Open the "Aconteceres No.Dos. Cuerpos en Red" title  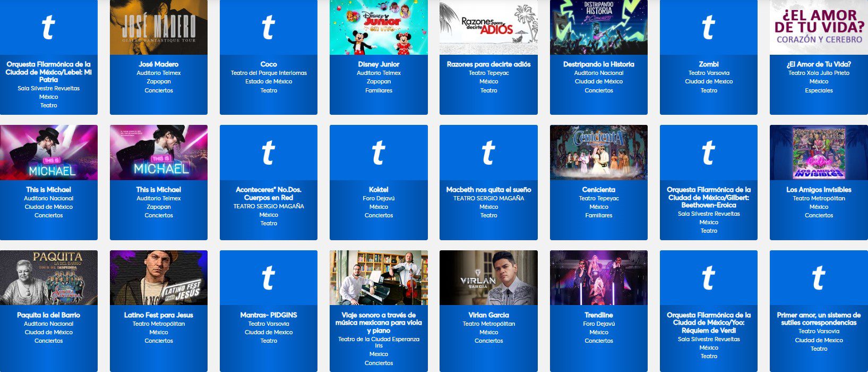pos(269,193)
